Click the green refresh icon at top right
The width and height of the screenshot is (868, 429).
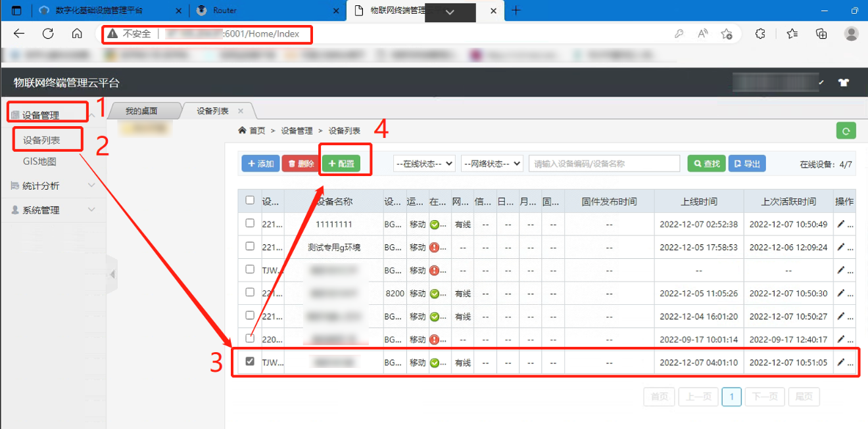click(846, 131)
